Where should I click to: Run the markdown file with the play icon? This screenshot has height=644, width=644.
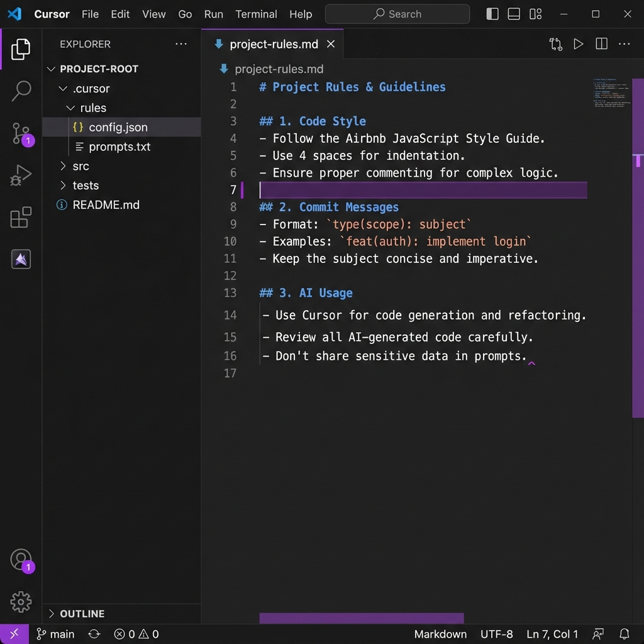578,44
